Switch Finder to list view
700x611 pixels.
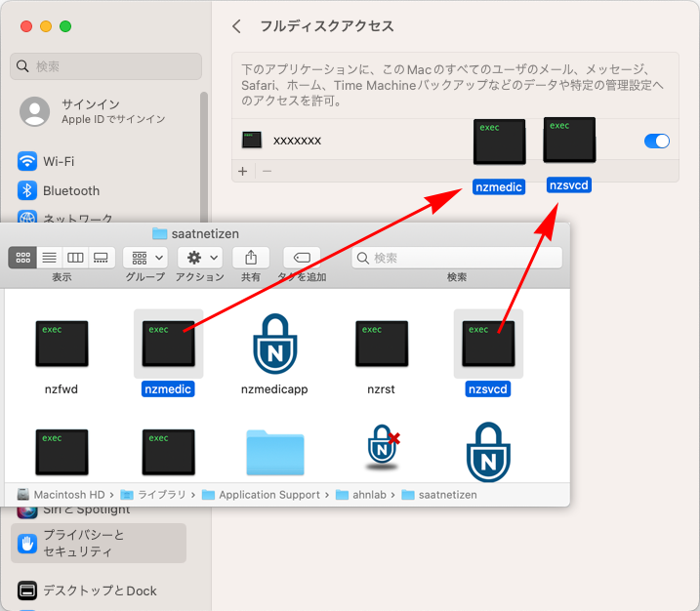pos(50,258)
